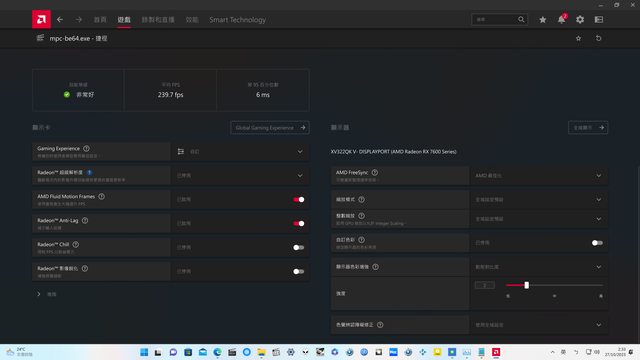
Task: Click the favorites star in top bar
Action: [542, 20]
